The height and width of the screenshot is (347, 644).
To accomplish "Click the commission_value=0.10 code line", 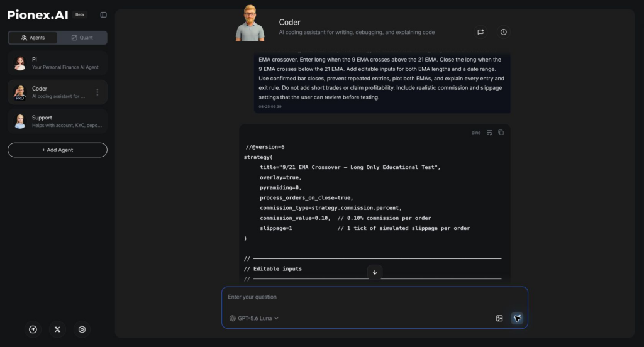I will 345,218.
